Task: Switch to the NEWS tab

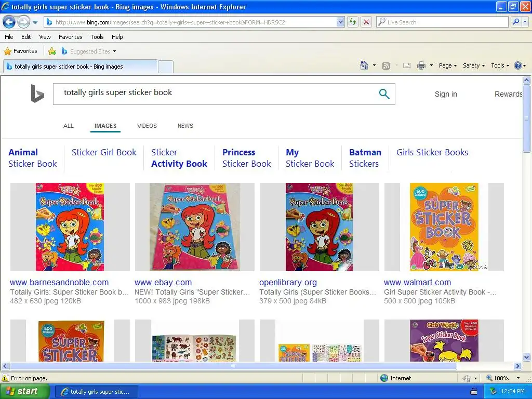Action: (x=185, y=126)
